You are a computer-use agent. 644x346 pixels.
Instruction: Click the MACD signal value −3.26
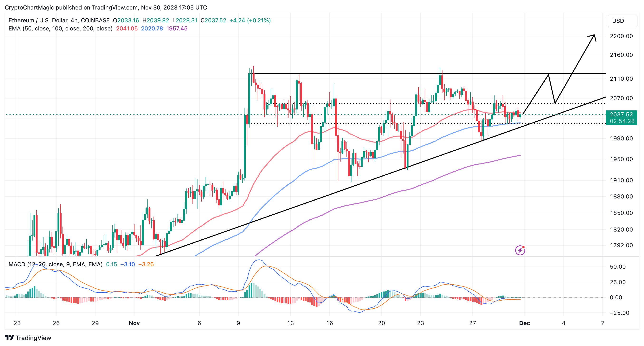coord(146,264)
